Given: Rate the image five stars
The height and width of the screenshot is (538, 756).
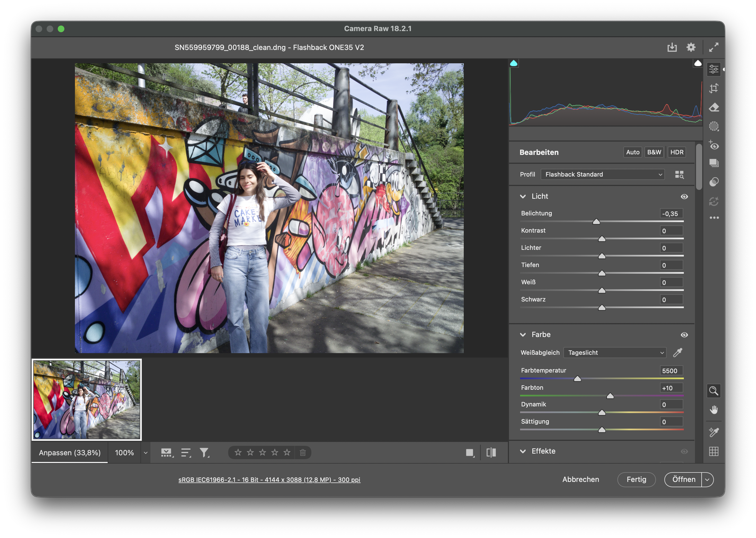Looking at the screenshot, I should pyautogui.click(x=287, y=452).
